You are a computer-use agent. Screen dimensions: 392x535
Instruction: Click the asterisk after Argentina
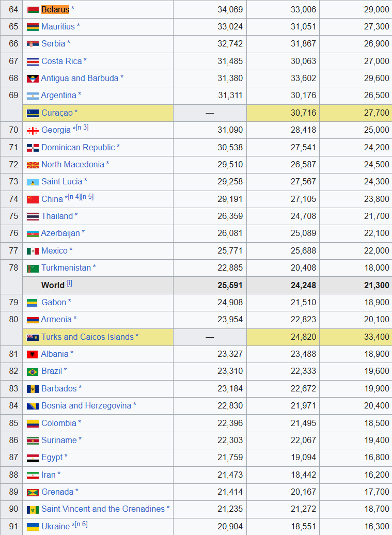pyautogui.click(x=80, y=96)
